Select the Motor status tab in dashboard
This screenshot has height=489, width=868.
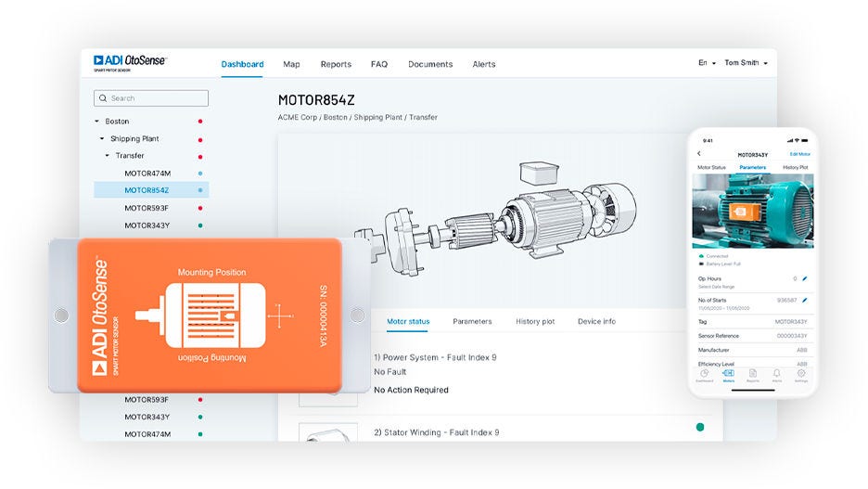click(x=408, y=321)
